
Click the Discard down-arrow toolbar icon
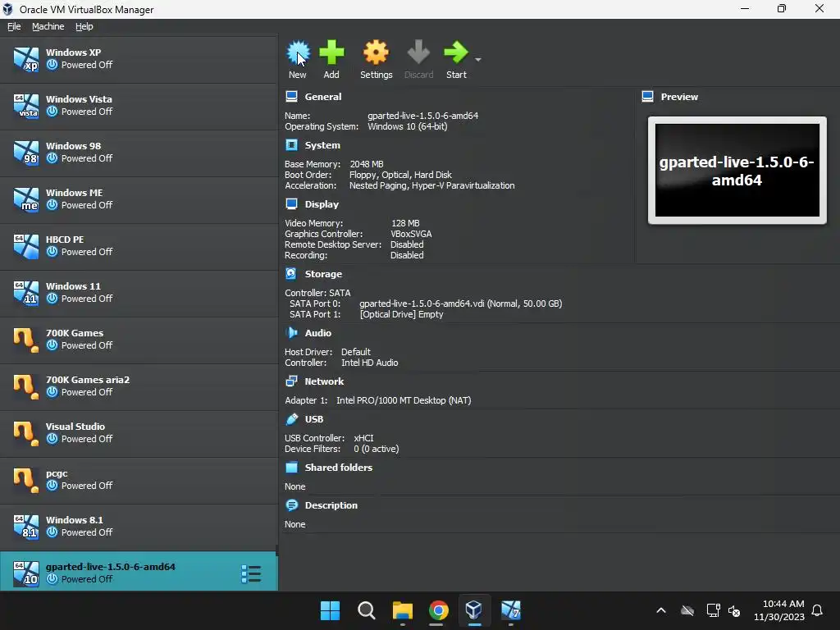click(418, 52)
